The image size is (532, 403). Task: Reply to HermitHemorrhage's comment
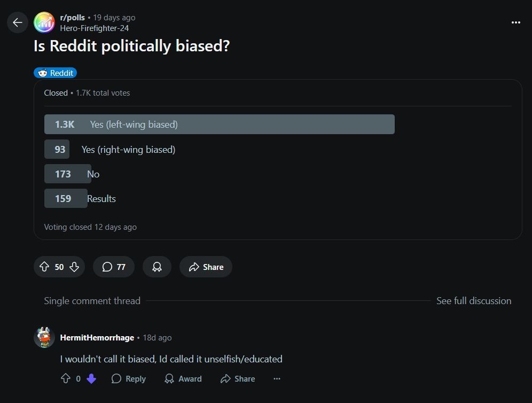[x=129, y=378]
